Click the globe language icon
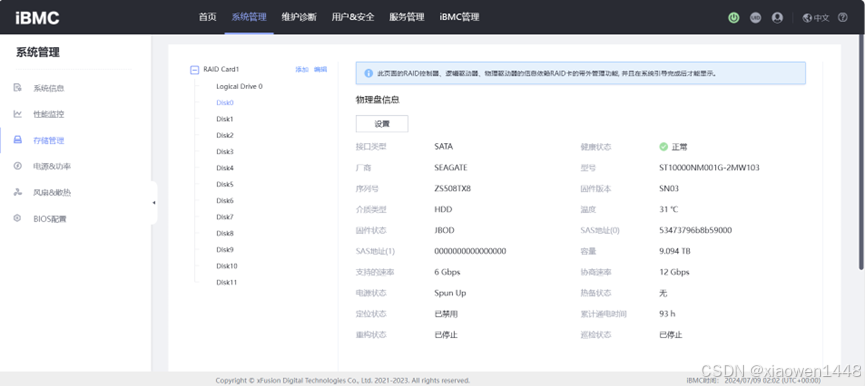 (807, 18)
